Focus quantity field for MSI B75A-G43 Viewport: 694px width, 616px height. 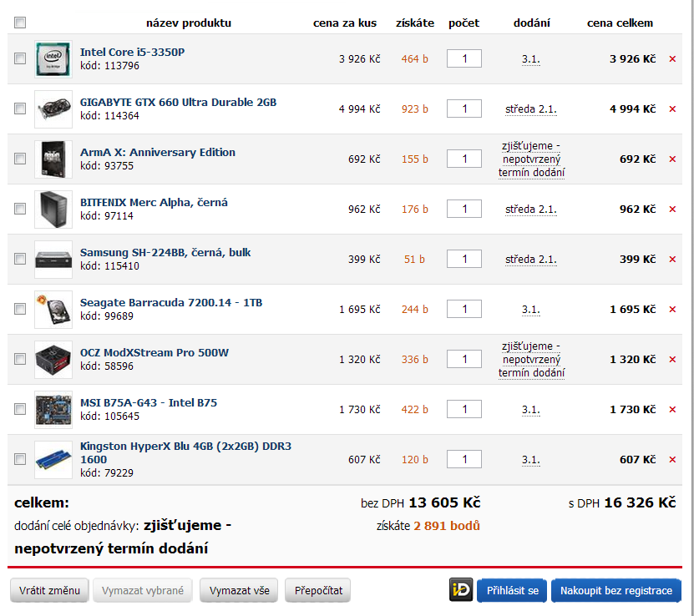(x=464, y=409)
